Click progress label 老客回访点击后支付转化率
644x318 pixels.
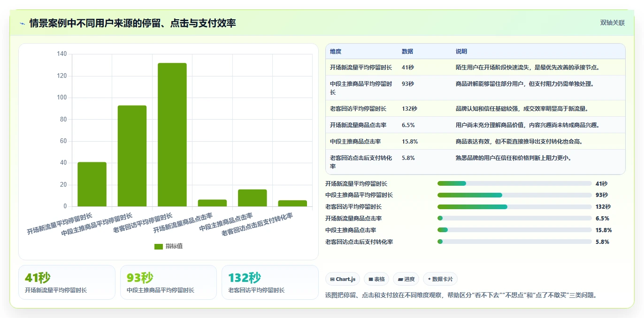click(359, 242)
